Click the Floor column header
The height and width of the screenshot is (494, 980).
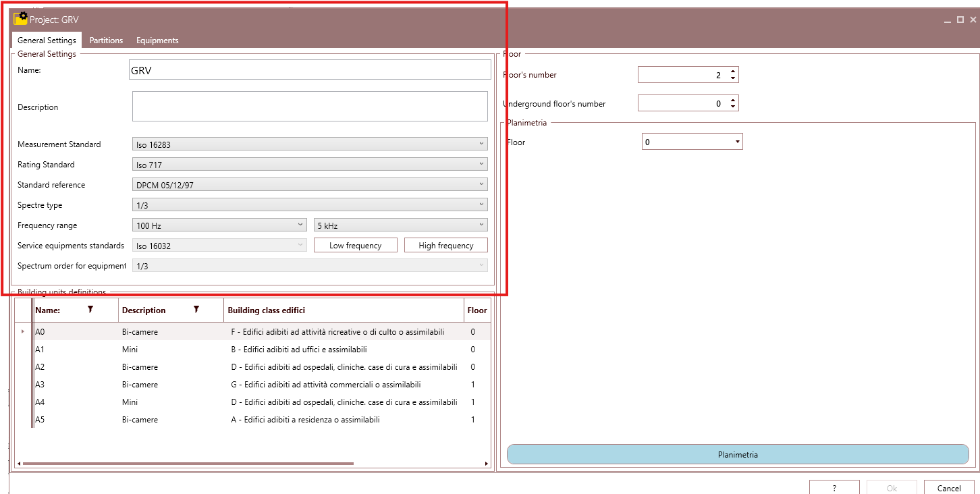point(477,310)
